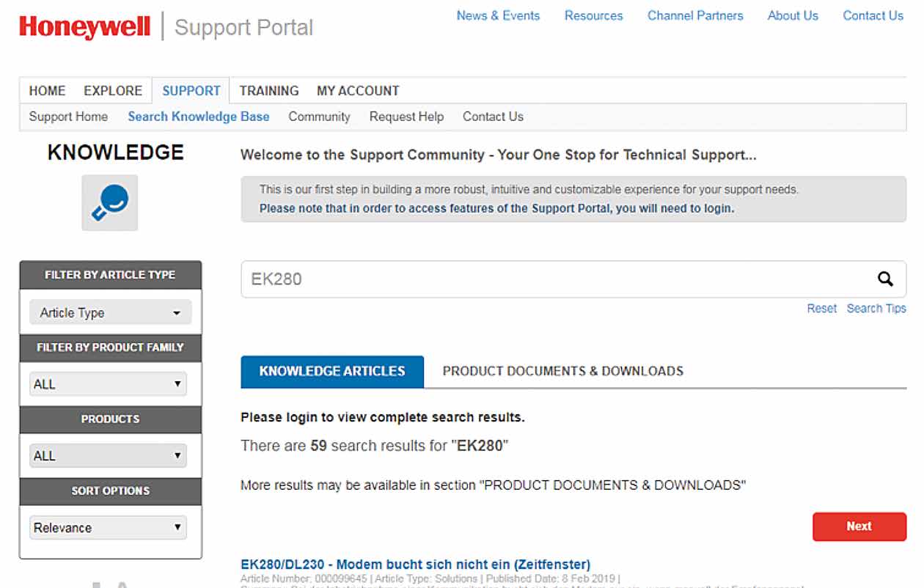Go to Support Home
This screenshot has height=588, width=924.
tap(68, 117)
